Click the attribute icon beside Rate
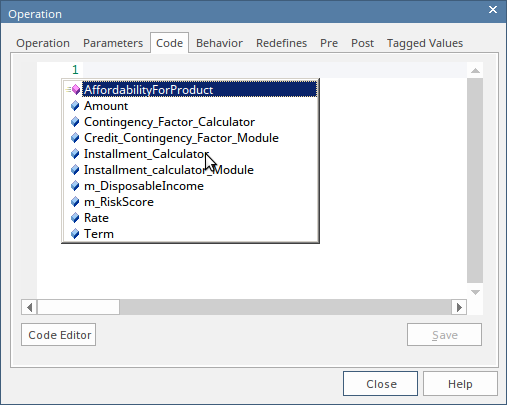Viewport: 507px width, 406px height. (x=75, y=218)
